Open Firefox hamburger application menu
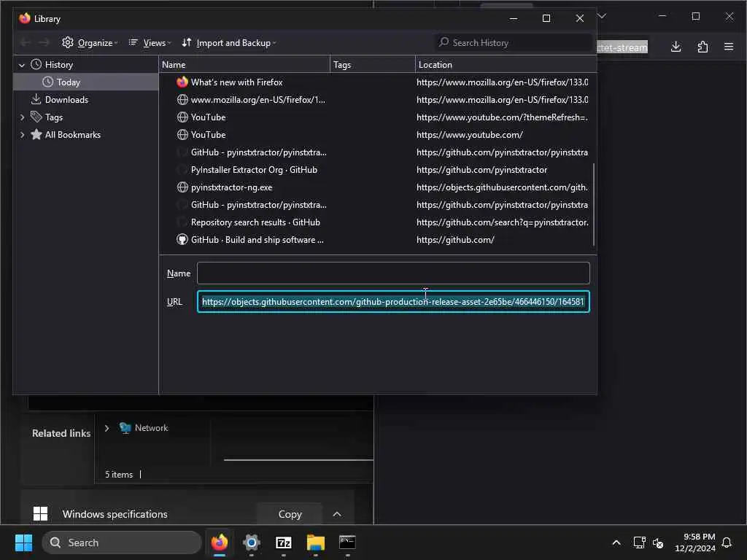 click(x=729, y=47)
